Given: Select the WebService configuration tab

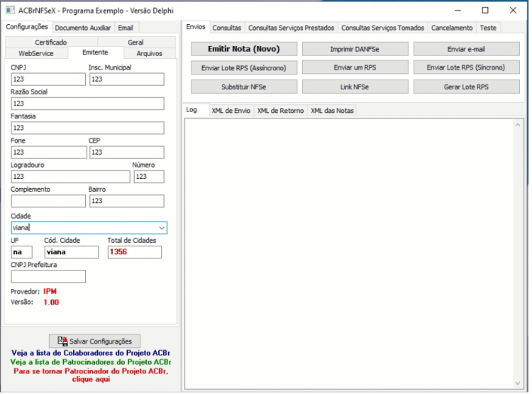Looking at the screenshot, I should tap(36, 53).
